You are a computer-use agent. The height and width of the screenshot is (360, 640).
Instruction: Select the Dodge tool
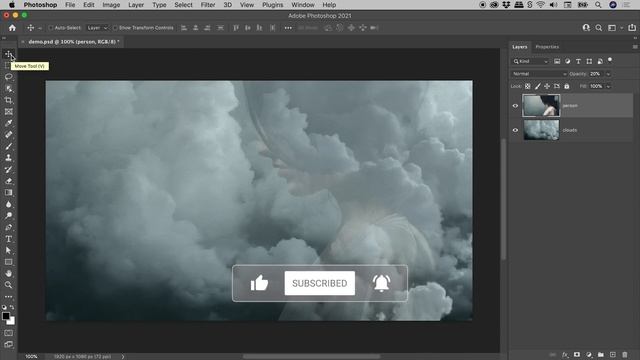point(8,216)
